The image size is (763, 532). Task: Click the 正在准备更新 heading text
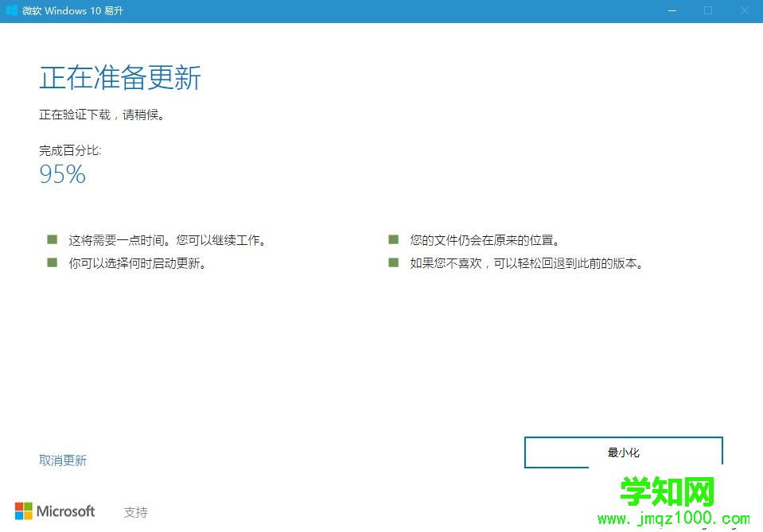pyautogui.click(x=119, y=77)
